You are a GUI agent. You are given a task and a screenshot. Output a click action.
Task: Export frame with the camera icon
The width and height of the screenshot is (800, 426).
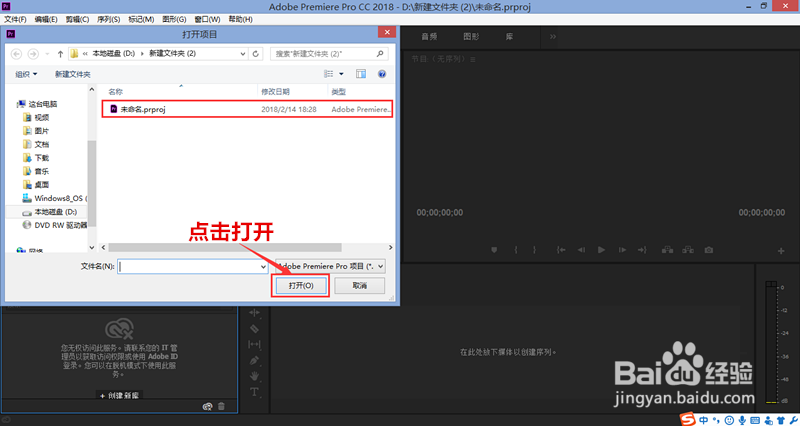(x=709, y=250)
